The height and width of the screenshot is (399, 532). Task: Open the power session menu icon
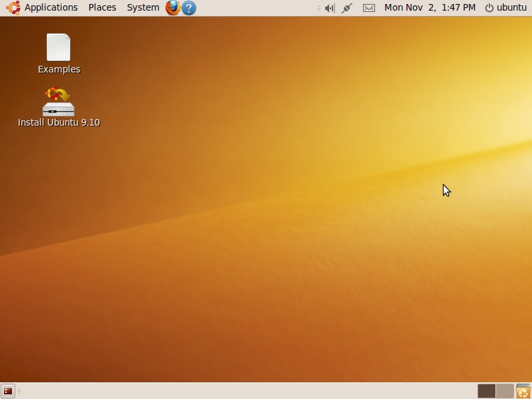coord(489,7)
